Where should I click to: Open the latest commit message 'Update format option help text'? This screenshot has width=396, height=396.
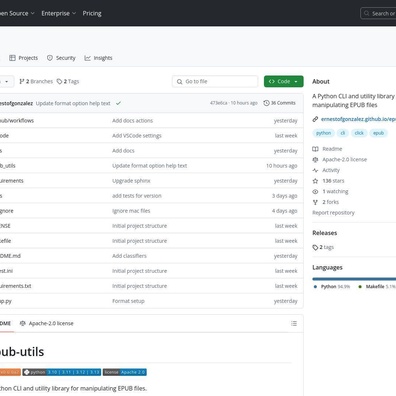pos(73,103)
